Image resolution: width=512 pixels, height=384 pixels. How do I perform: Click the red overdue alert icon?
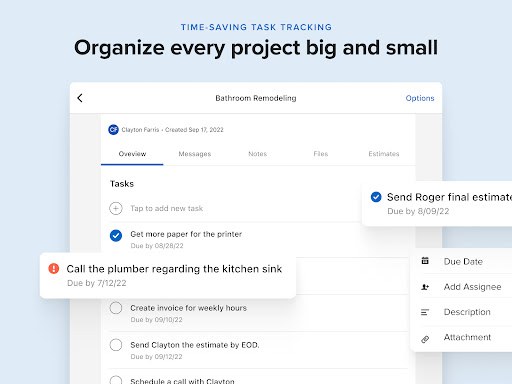54,268
